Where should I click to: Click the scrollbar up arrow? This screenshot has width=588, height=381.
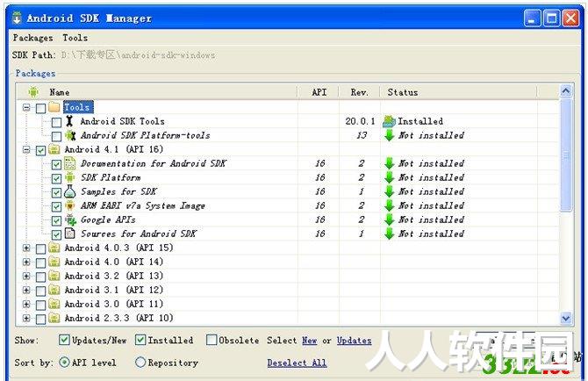click(566, 90)
